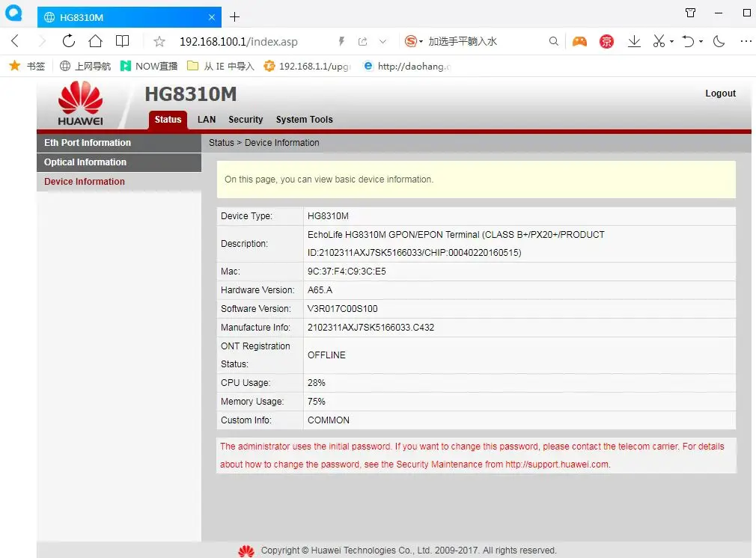The width and height of the screenshot is (756, 558).
Task: Click the footer Huawei logo icon
Action: [x=246, y=551]
